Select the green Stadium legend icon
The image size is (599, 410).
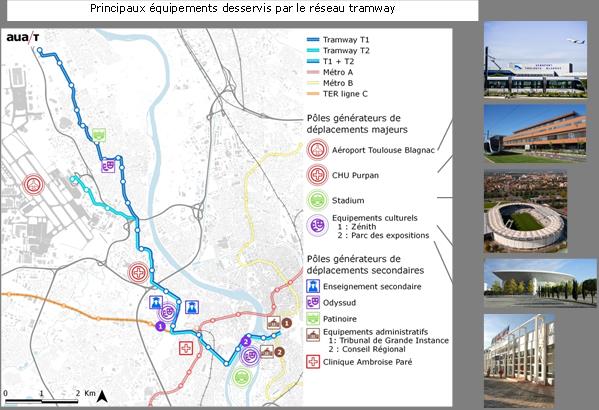(x=317, y=200)
